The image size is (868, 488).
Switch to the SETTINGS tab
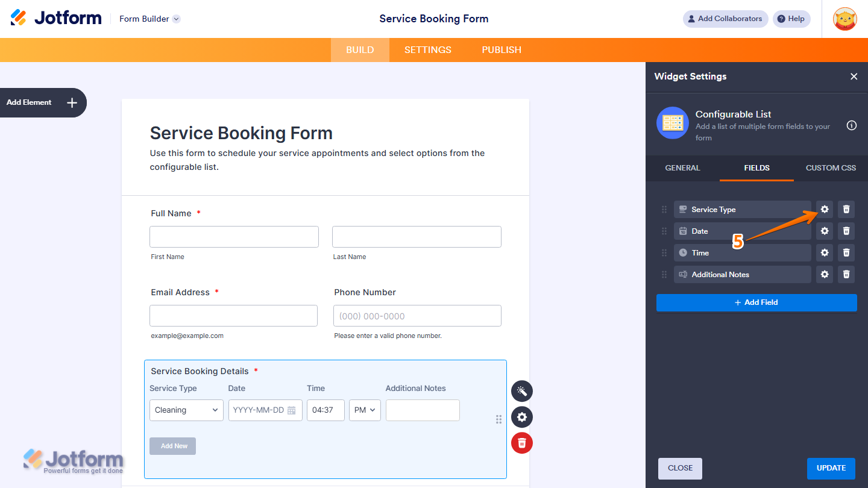coord(427,49)
